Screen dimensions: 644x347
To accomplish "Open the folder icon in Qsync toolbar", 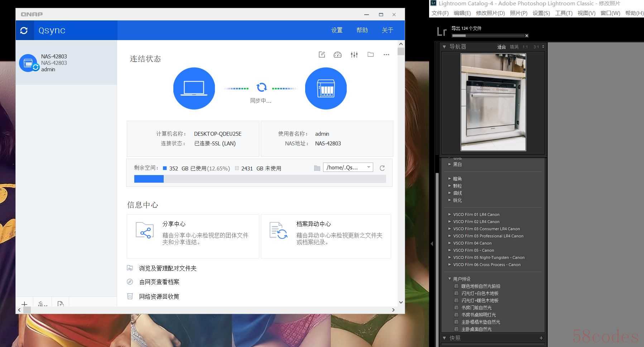I will click(370, 55).
